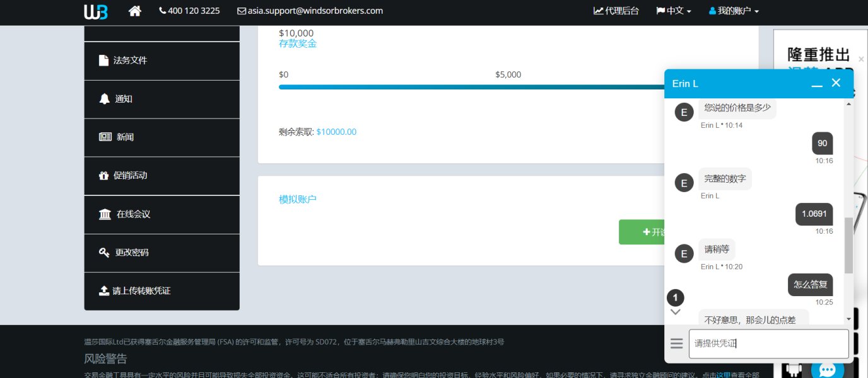Image resolution: width=868 pixels, height=378 pixels.
Task: Click the 请稍等 chat message
Action: pos(717,249)
